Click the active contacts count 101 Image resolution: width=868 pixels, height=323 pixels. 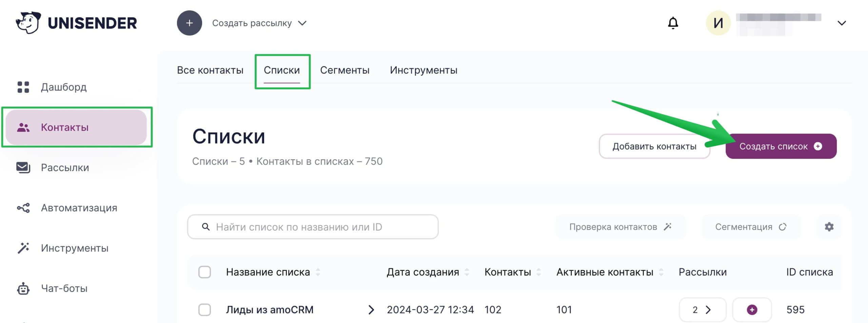[564, 310]
